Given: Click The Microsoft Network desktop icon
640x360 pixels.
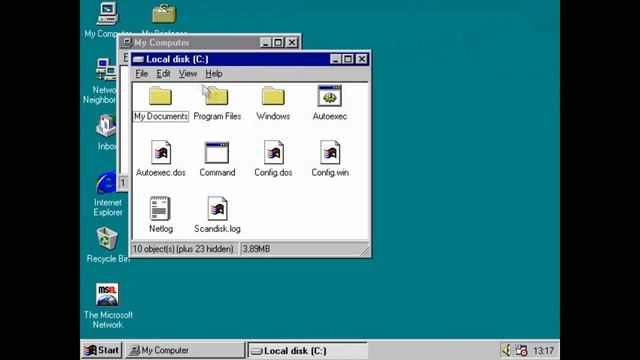Looking at the screenshot, I should [x=107, y=295].
